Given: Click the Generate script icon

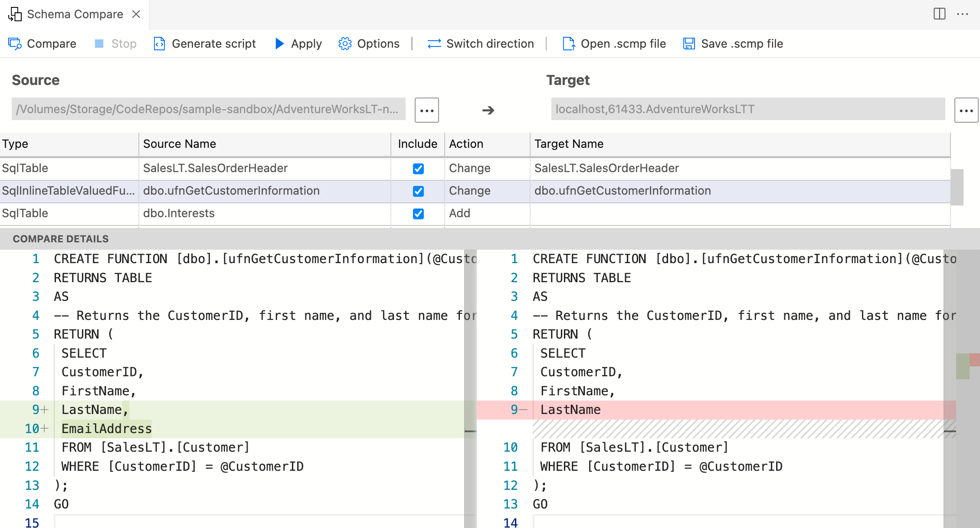Looking at the screenshot, I should coord(159,43).
